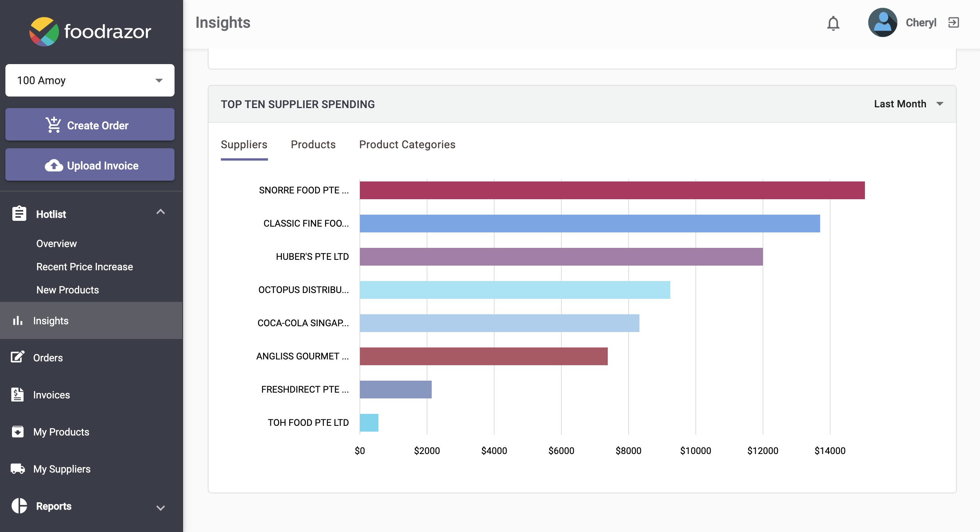Click Cheryl's profile avatar
The height and width of the screenshot is (532, 980).
tap(882, 23)
